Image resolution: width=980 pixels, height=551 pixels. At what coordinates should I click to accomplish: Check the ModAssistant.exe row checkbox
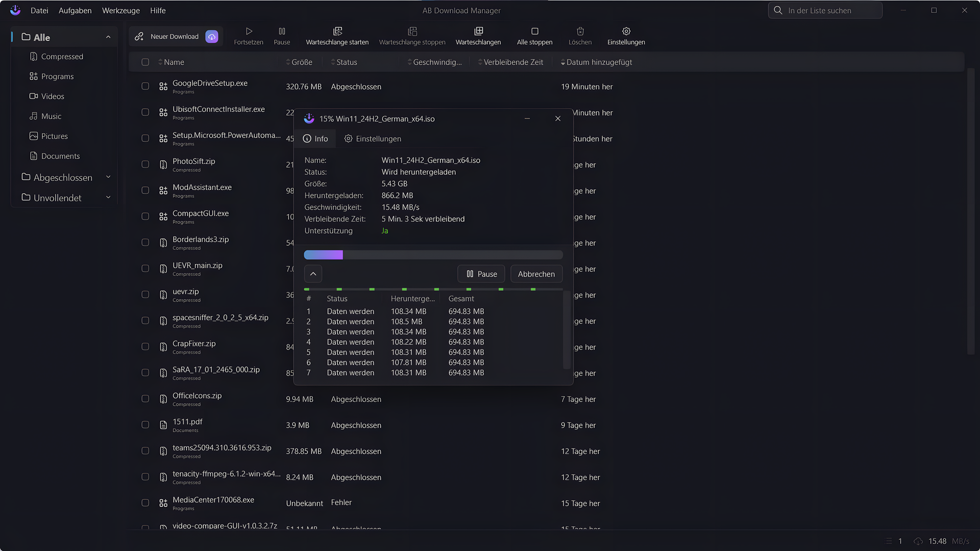pyautogui.click(x=145, y=190)
